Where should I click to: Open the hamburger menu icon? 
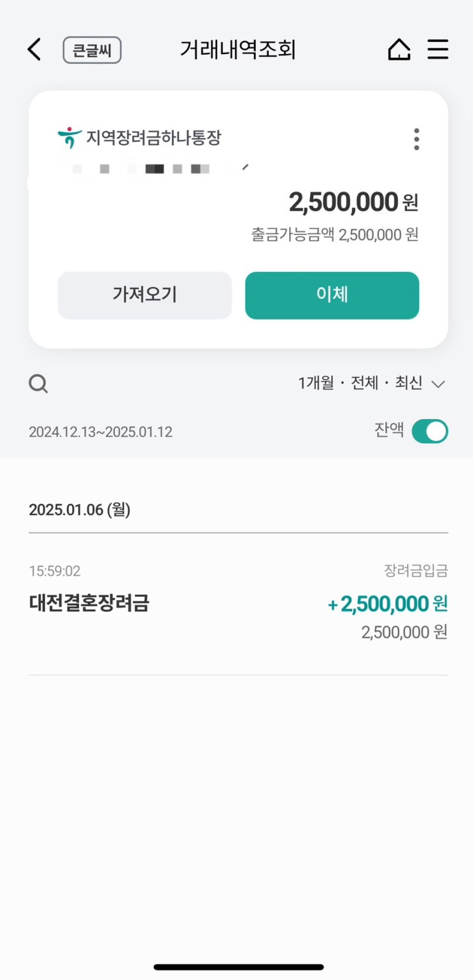coord(438,50)
